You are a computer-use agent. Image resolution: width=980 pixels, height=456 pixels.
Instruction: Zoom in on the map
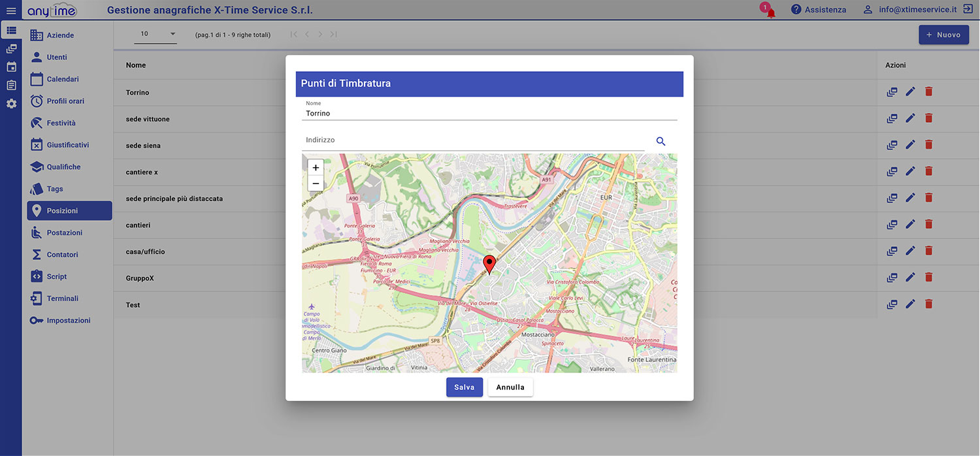pos(316,168)
